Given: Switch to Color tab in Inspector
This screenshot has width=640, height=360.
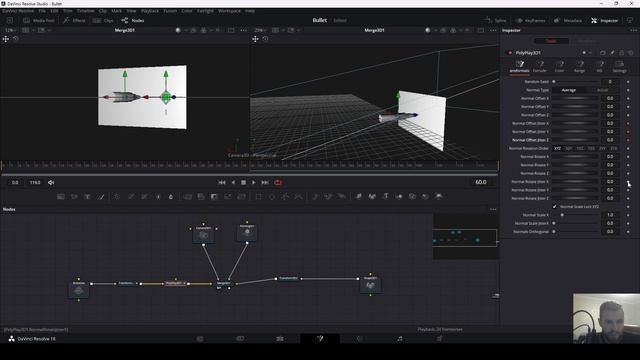Looking at the screenshot, I should 559,67.
